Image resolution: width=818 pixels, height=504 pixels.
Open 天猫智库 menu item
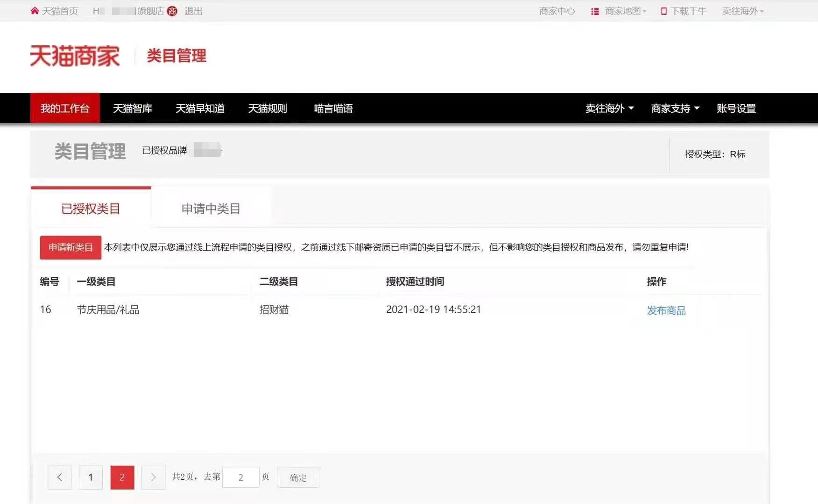pyautogui.click(x=133, y=108)
